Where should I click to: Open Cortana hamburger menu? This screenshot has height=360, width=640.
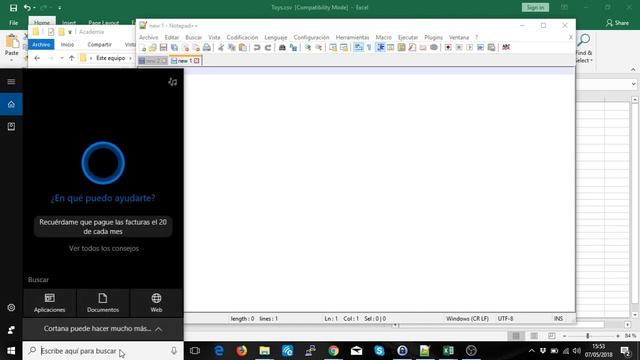pos(11,82)
